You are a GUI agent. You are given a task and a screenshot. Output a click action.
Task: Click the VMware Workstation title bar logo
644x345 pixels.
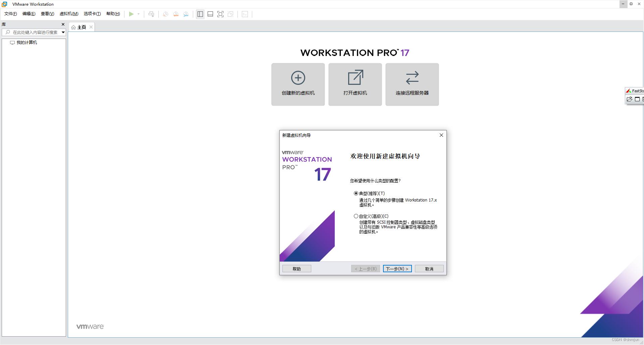5,4
